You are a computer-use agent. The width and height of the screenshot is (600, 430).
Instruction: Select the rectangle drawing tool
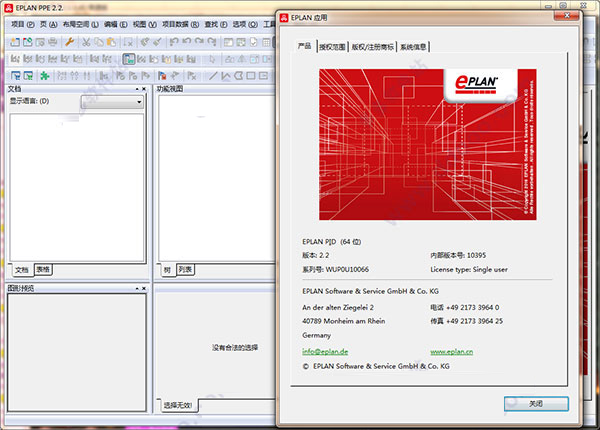click(251, 76)
